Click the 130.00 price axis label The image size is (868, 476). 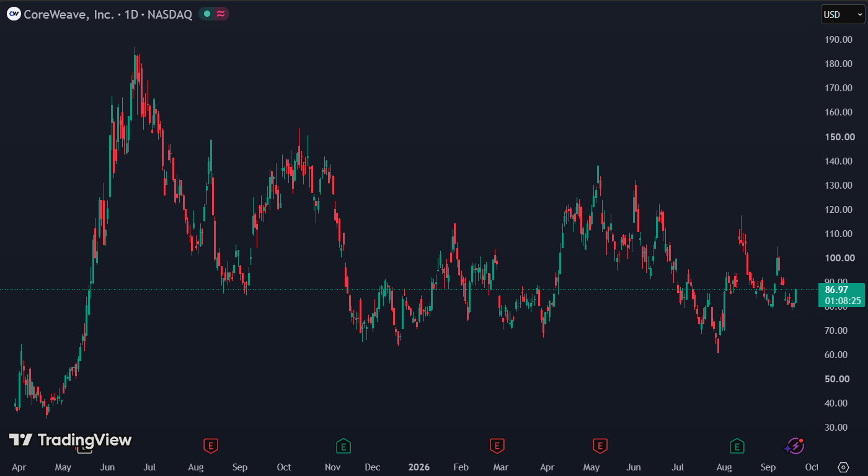(839, 186)
